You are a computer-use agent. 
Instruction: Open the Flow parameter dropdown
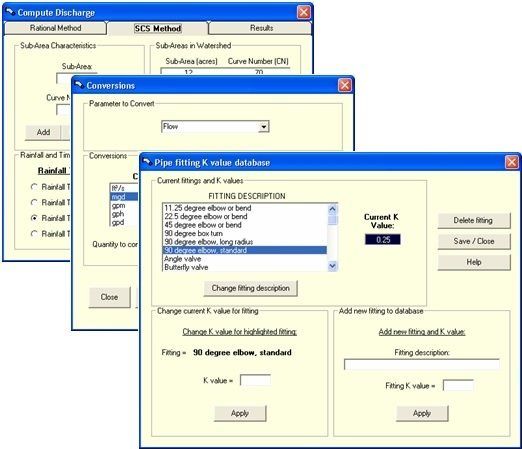(264, 127)
